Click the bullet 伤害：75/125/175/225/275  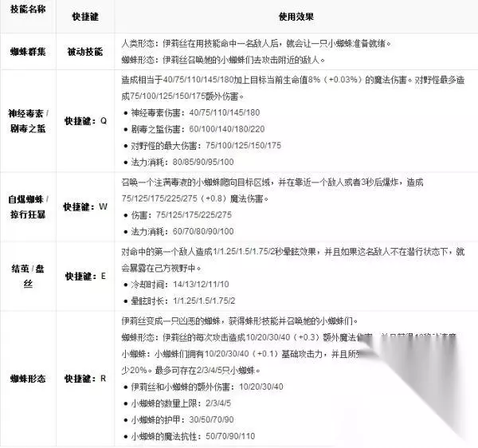coord(178,215)
